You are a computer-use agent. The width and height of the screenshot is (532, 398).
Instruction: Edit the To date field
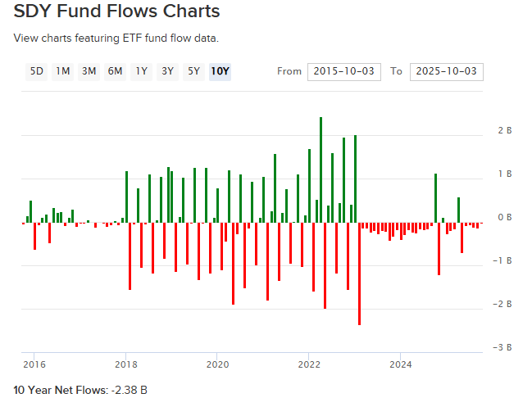[446, 71]
